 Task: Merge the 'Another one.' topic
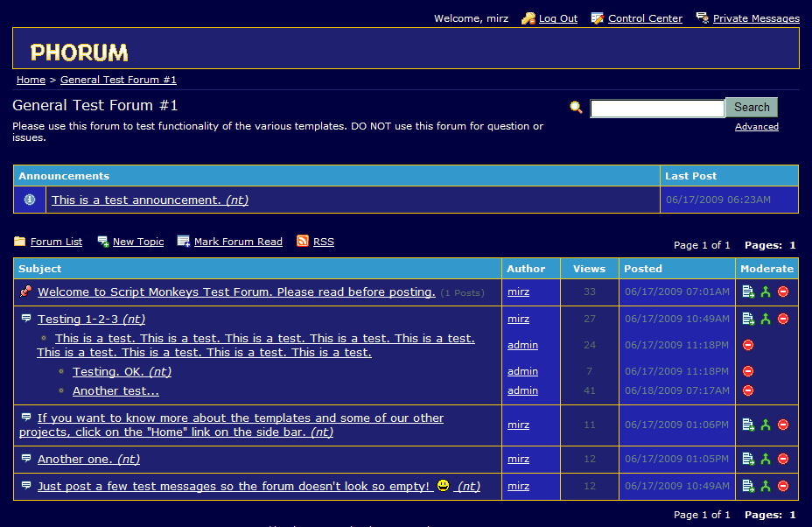(766, 459)
